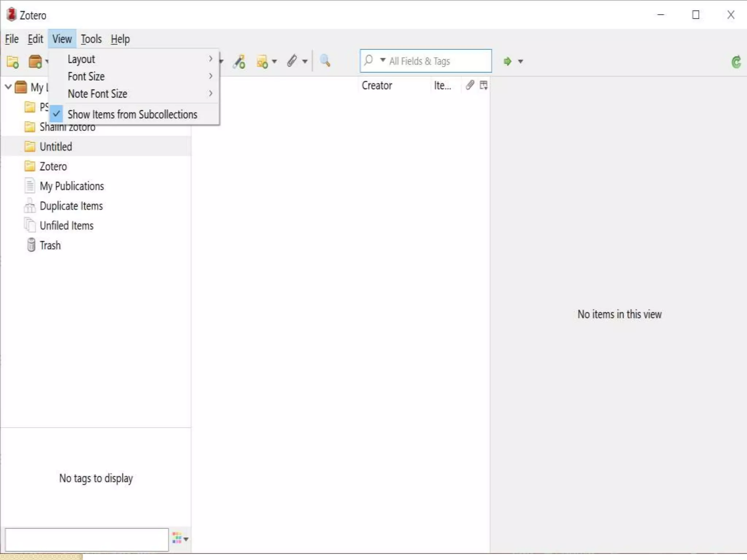Open tag selector colored actions menu
This screenshot has width=747, height=560.
[x=180, y=538]
